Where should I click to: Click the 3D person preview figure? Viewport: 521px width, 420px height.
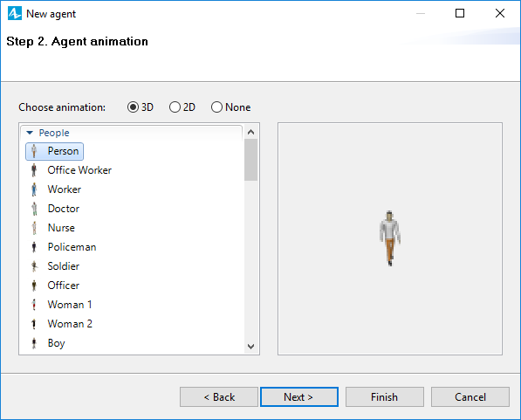[x=390, y=238]
